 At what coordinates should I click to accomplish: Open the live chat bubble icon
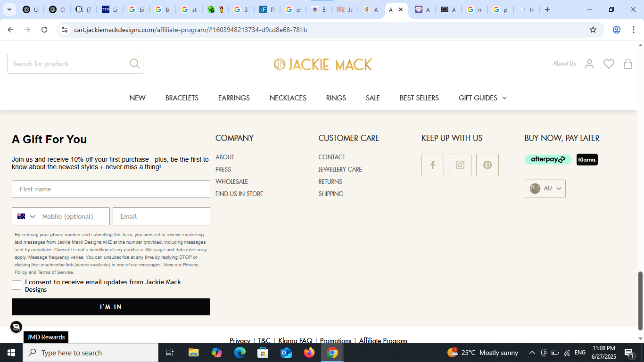point(17,327)
